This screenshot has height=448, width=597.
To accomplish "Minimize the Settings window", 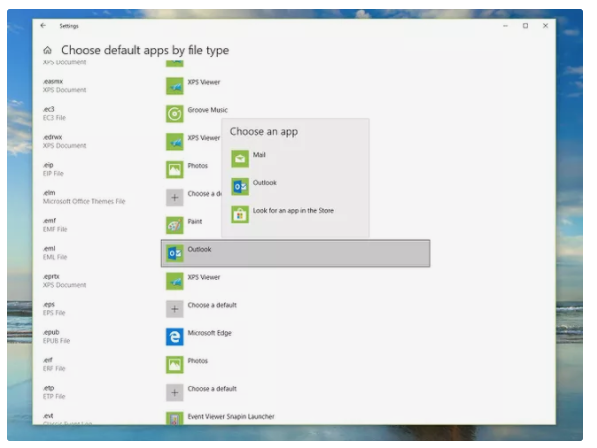I will (505, 26).
